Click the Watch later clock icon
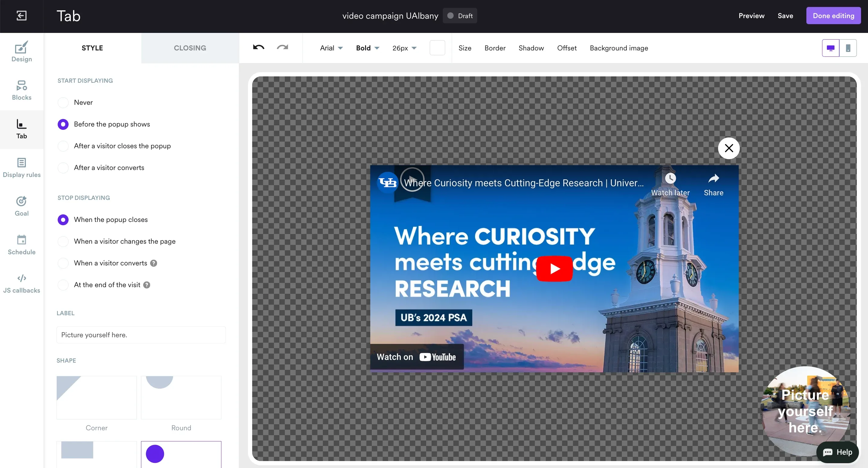 pos(670,178)
